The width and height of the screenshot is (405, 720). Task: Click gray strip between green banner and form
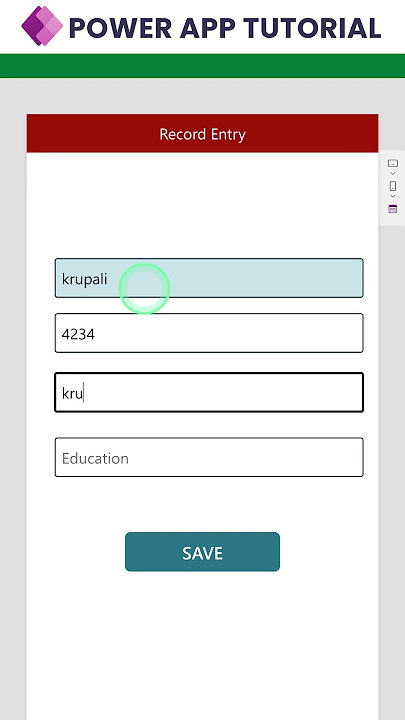tap(202, 96)
